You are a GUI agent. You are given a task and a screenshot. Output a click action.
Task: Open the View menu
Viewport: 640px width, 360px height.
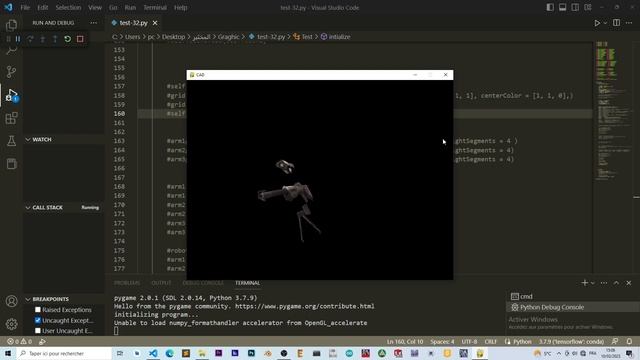95,7
